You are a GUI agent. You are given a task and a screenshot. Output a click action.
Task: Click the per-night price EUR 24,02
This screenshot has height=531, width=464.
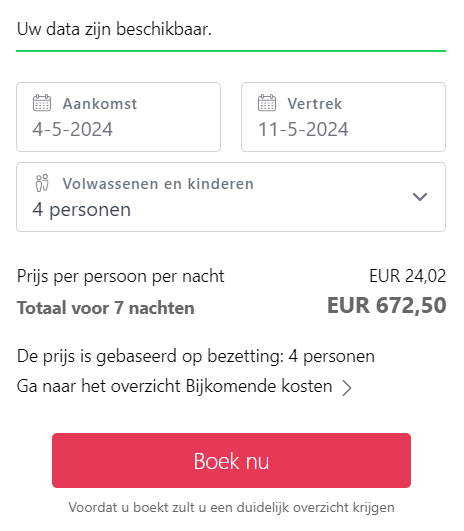coord(407,276)
